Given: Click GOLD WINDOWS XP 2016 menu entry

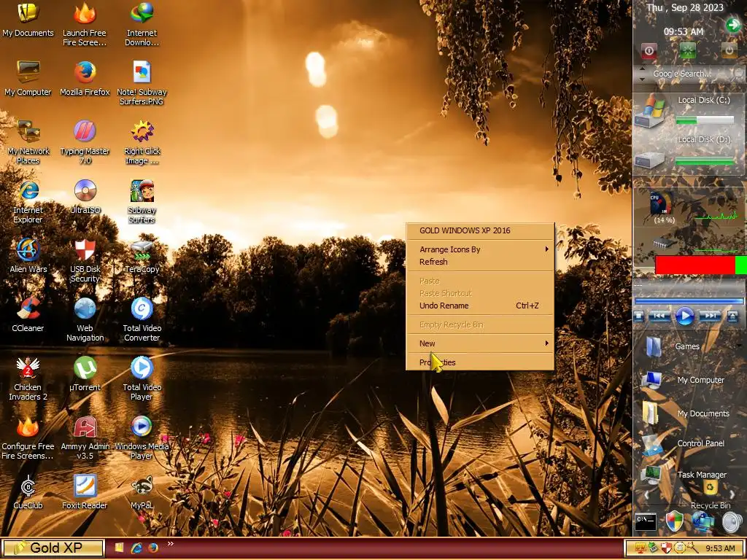Looking at the screenshot, I should (x=480, y=230).
